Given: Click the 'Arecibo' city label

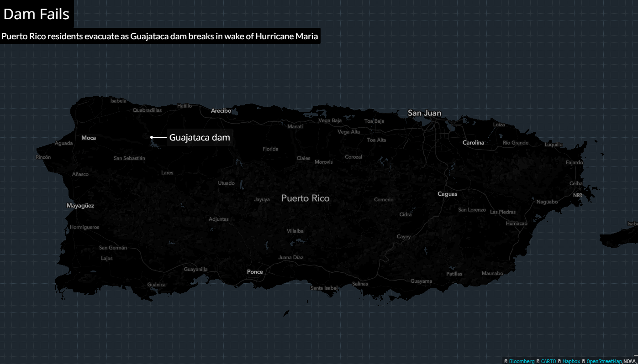Looking at the screenshot, I should coord(221,110).
